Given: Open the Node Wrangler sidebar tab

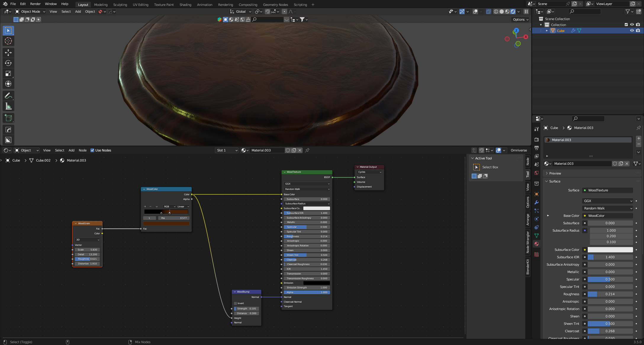Looking at the screenshot, I should tap(528, 242).
